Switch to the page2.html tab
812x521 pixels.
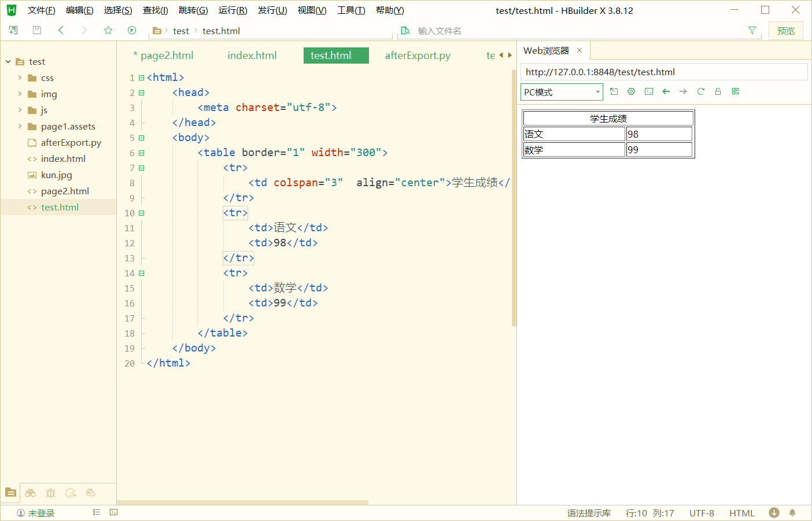point(164,56)
